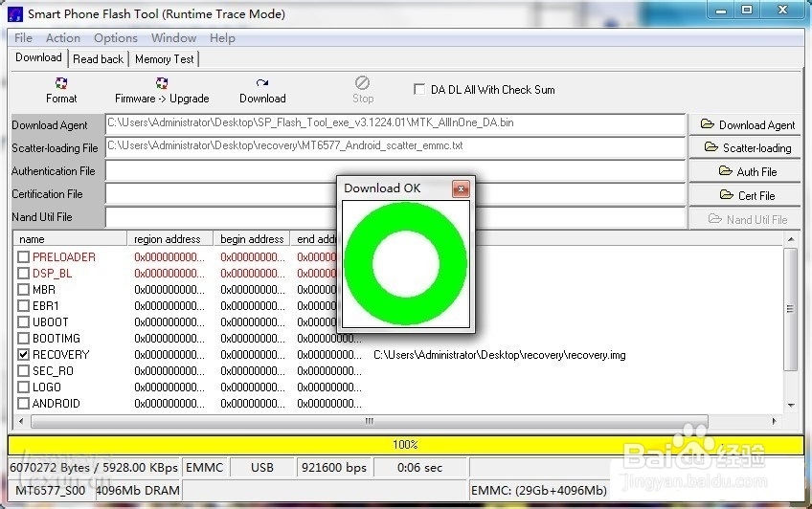The height and width of the screenshot is (509, 812).
Task: Select the BOOTIMG row name
Action: [56, 339]
